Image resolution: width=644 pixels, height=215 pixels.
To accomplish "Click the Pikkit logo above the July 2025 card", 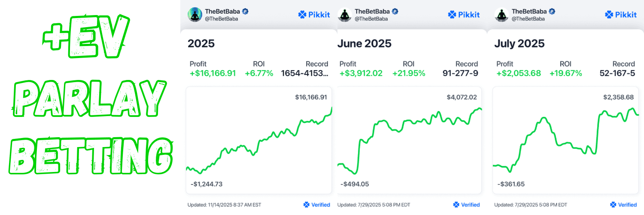I will pos(620,15).
